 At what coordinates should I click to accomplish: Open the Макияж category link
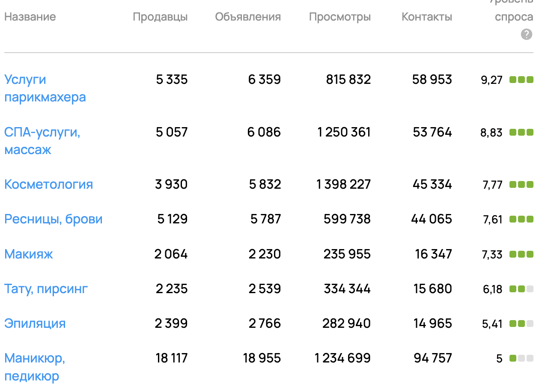click(29, 254)
